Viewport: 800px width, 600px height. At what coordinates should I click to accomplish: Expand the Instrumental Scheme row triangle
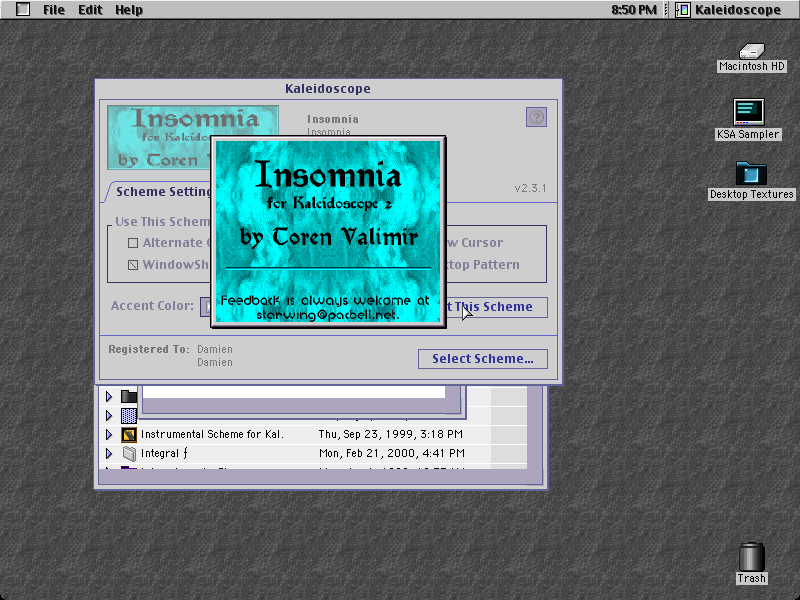tap(109, 435)
